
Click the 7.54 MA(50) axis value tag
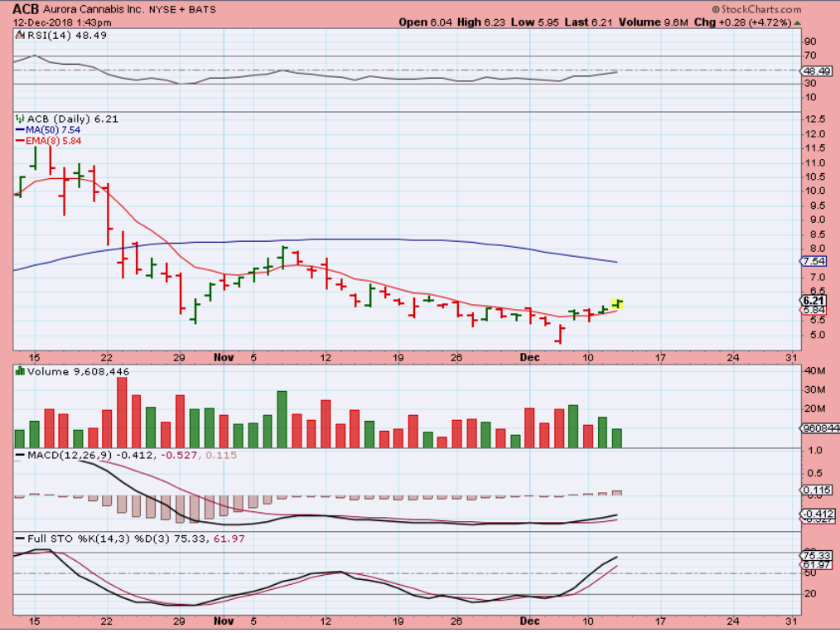[813, 262]
